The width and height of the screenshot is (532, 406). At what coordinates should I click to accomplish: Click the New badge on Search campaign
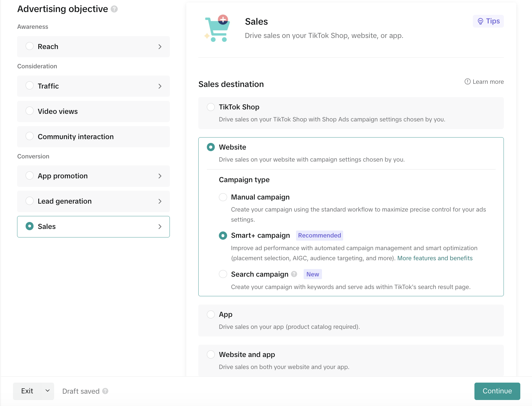point(312,274)
